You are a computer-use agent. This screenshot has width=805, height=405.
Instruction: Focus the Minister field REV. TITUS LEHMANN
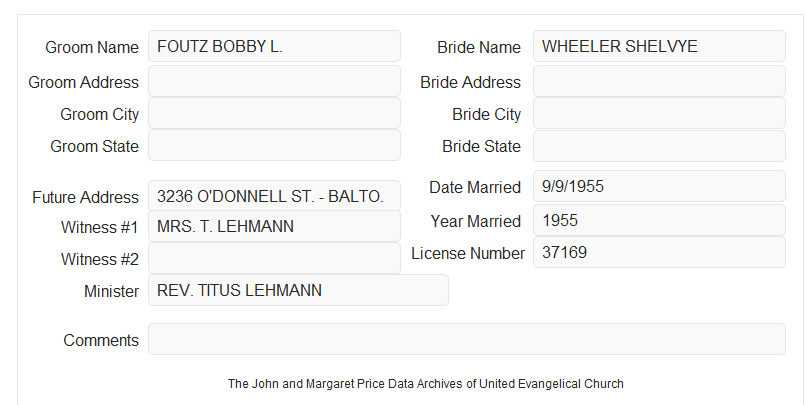(298, 290)
